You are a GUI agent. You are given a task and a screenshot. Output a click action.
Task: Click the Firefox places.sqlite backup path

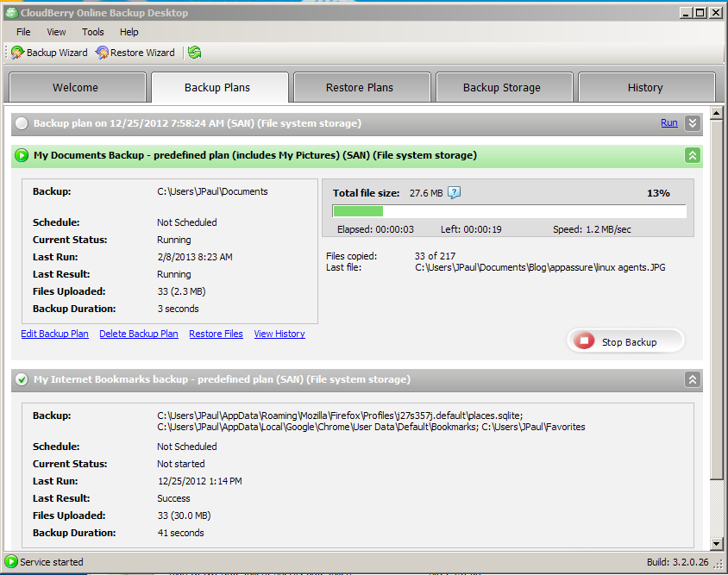(x=340, y=416)
